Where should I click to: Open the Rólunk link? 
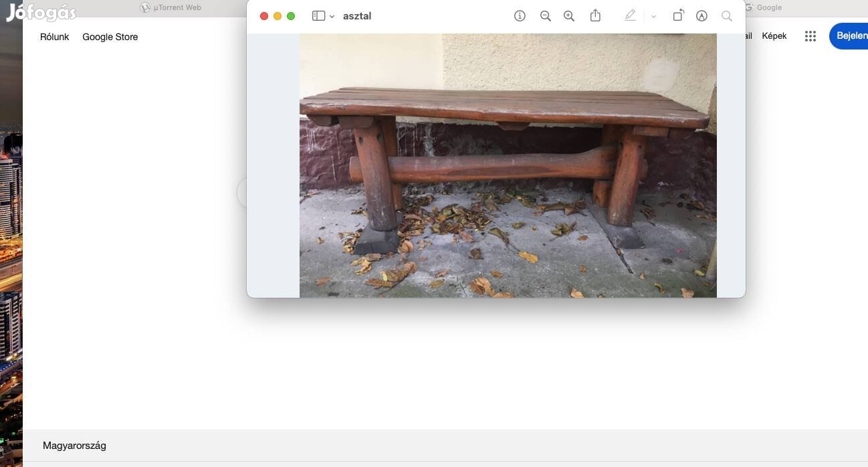tap(54, 37)
